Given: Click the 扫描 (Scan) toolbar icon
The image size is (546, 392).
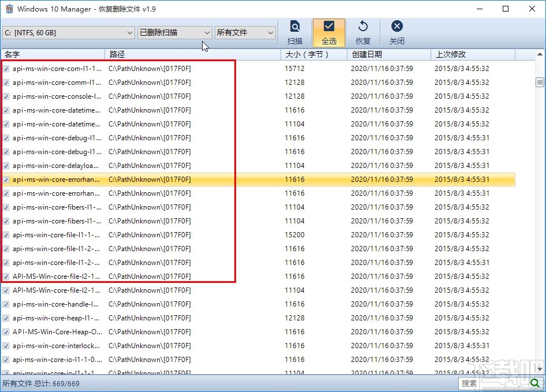Looking at the screenshot, I should 294,32.
